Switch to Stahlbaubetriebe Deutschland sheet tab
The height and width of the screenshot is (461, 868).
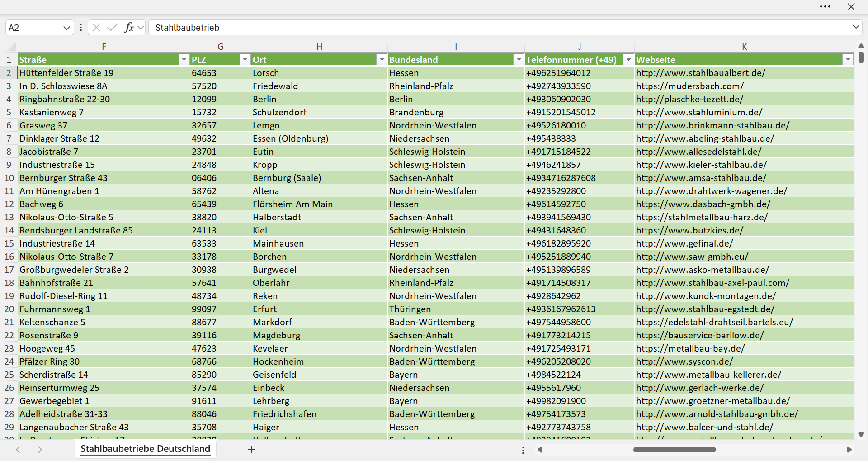[145, 449]
